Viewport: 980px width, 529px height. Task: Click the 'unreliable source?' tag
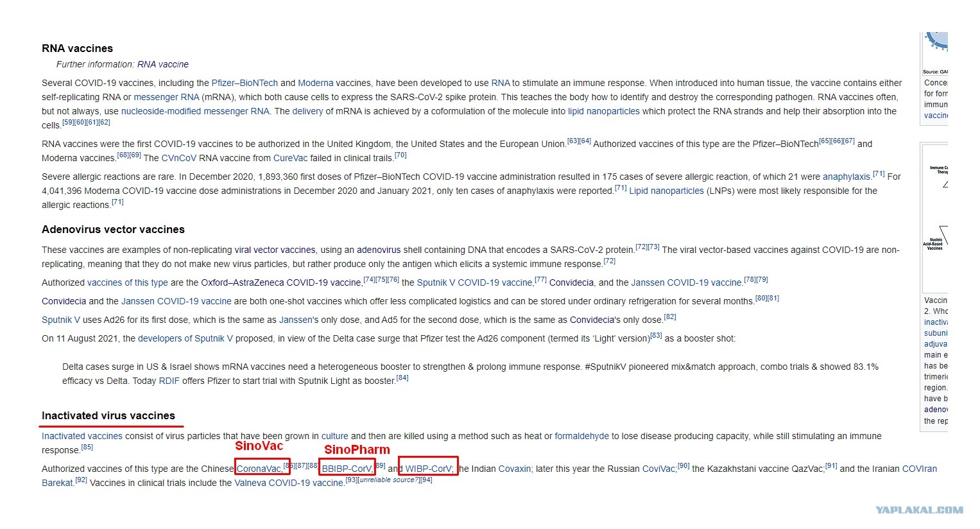click(389, 480)
